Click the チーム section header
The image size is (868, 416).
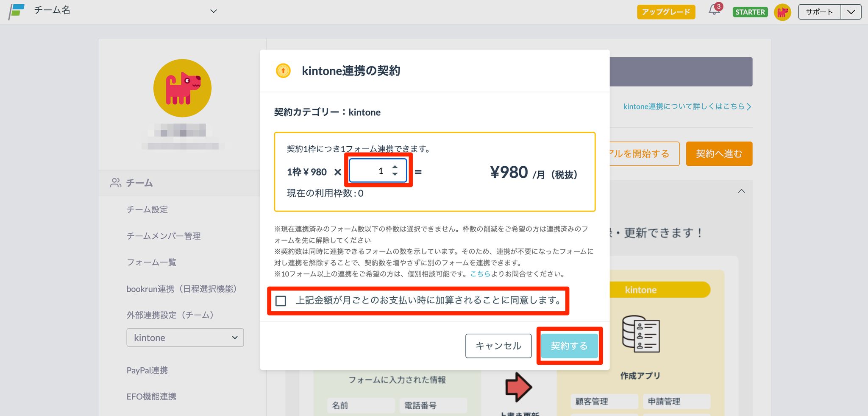139,183
